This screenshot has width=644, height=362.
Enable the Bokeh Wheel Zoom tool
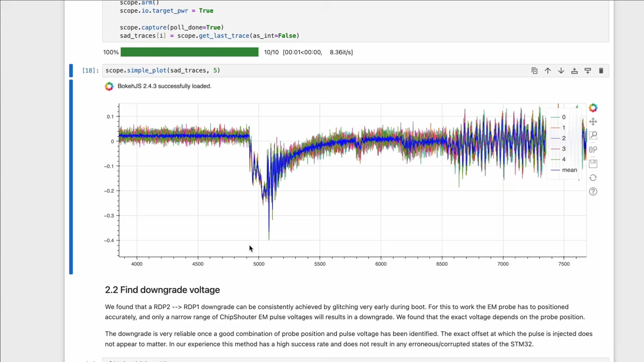tap(593, 150)
